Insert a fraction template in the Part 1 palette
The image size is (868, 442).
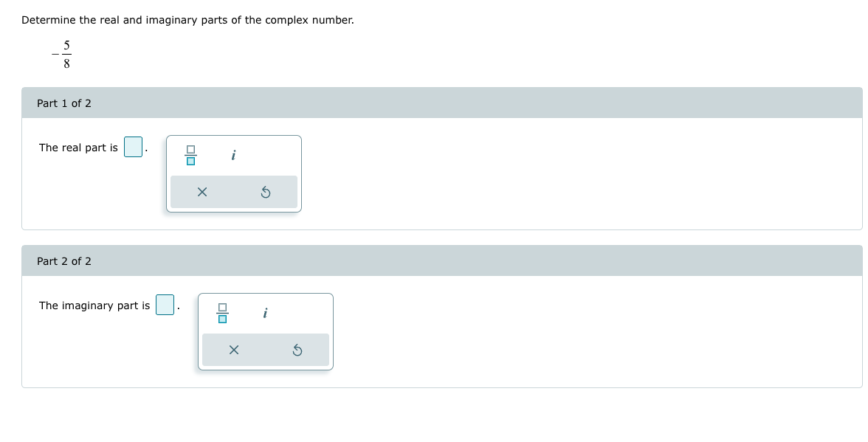click(x=191, y=156)
